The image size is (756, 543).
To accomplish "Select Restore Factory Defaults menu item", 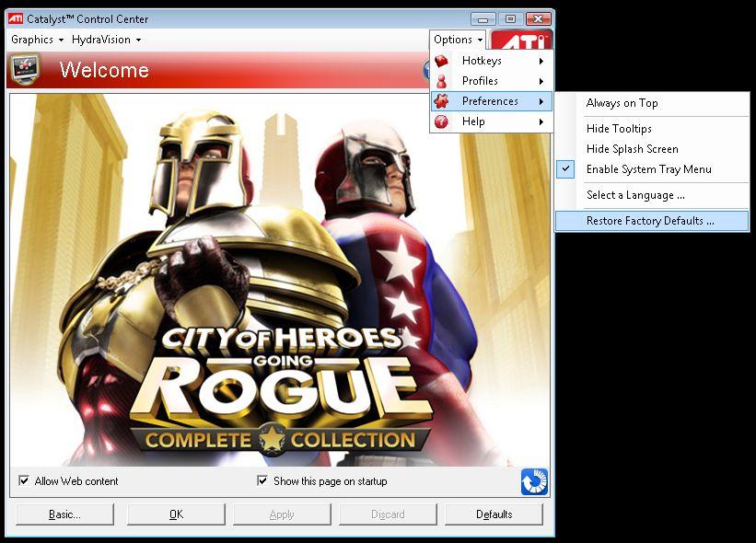I will [x=650, y=221].
